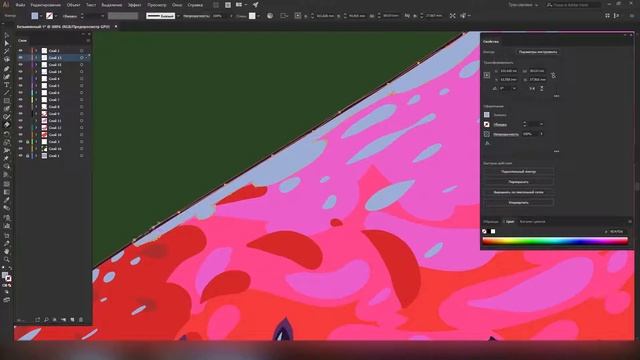Select the Magic Wand tool
The width and height of the screenshot is (640, 360).
pyautogui.click(x=7, y=52)
